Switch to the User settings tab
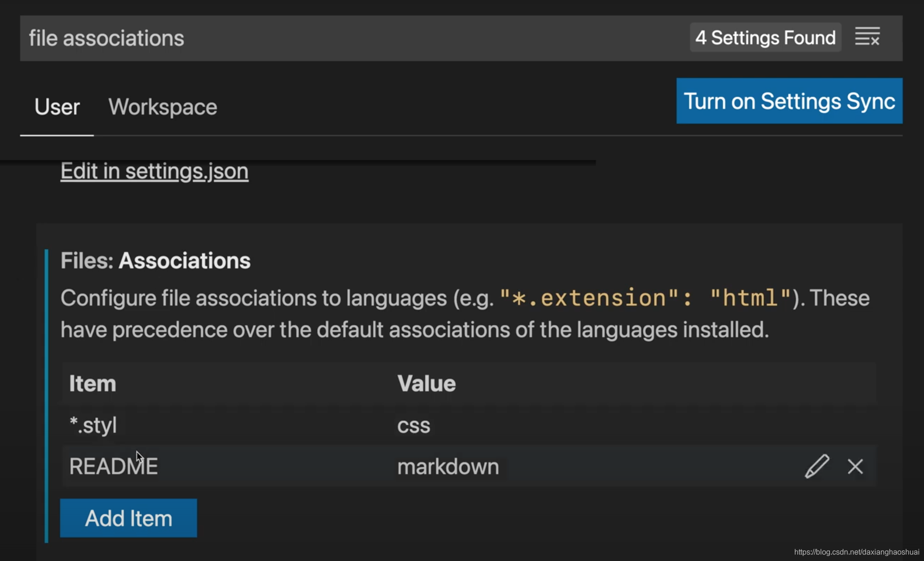Viewport: 924px width, 561px height. (x=57, y=107)
